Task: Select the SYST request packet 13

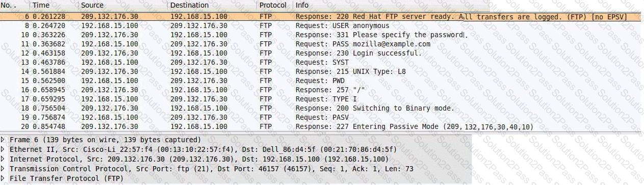Action: tap(321, 62)
